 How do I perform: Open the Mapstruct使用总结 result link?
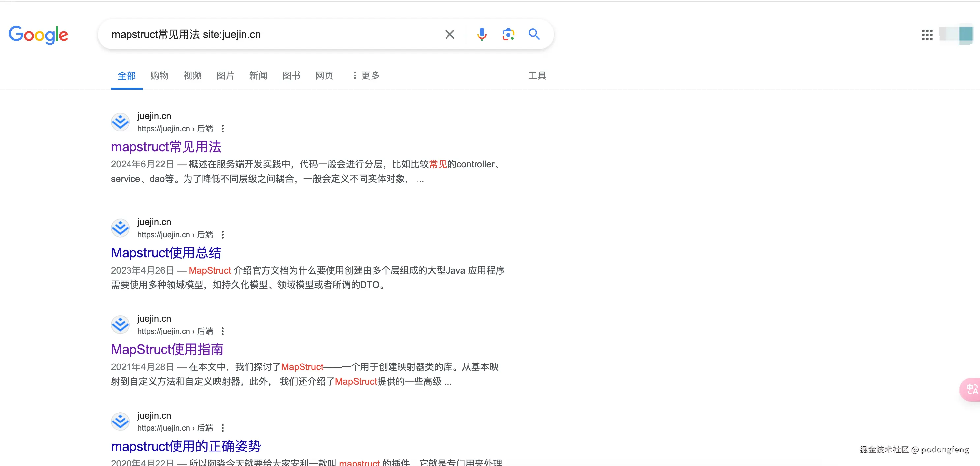pos(166,253)
